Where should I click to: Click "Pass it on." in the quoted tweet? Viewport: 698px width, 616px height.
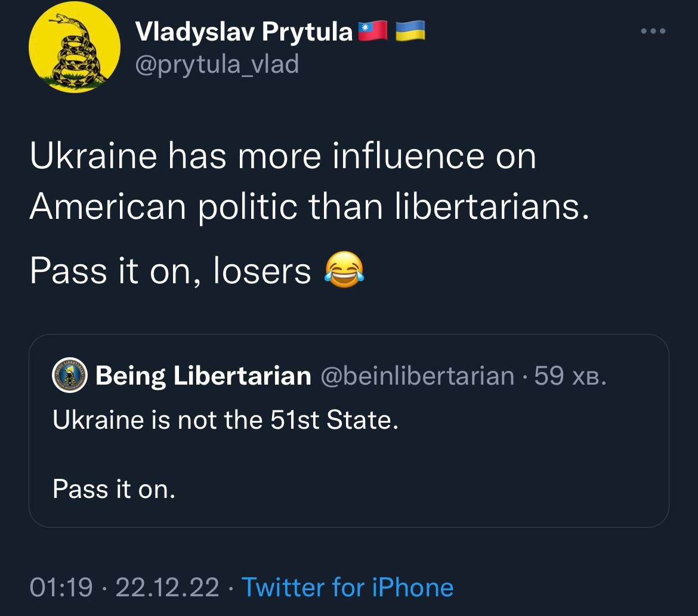click(114, 490)
